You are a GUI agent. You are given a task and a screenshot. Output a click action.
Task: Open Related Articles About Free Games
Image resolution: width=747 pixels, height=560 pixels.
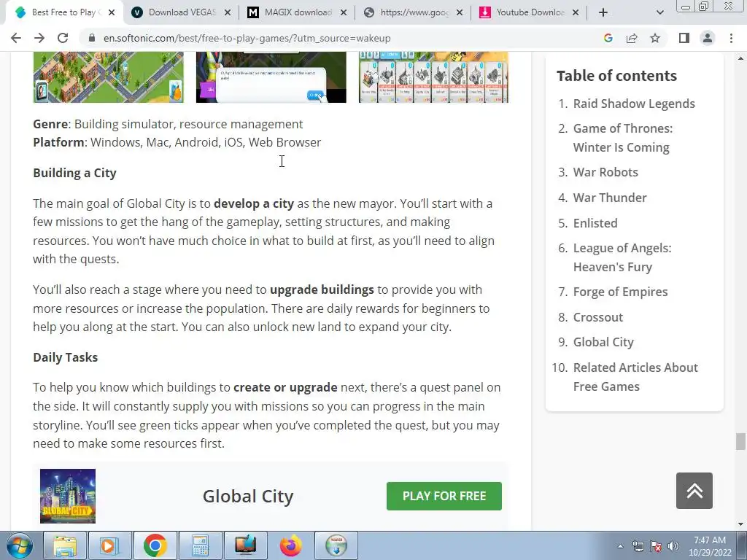coord(635,377)
